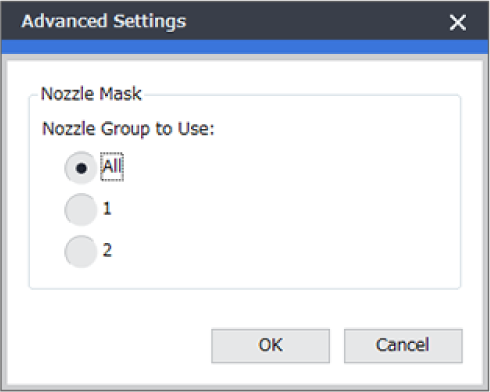Select nozzle group 1 radio button

tap(81, 209)
